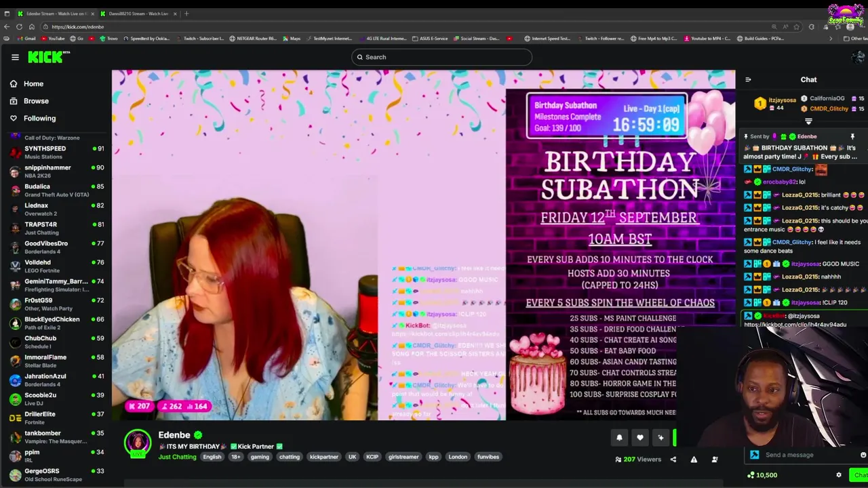Click the user list icon beside report
Viewport: 868px width, 488px height.
coord(714,460)
